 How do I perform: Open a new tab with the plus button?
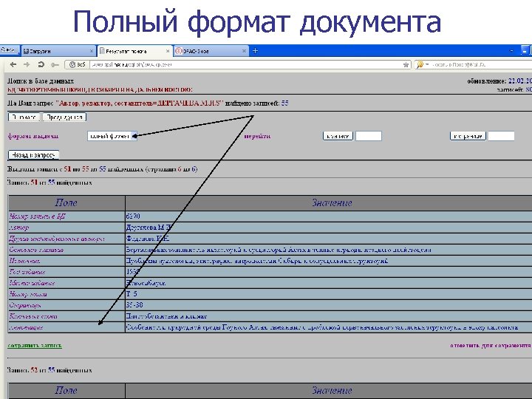click(x=255, y=51)
